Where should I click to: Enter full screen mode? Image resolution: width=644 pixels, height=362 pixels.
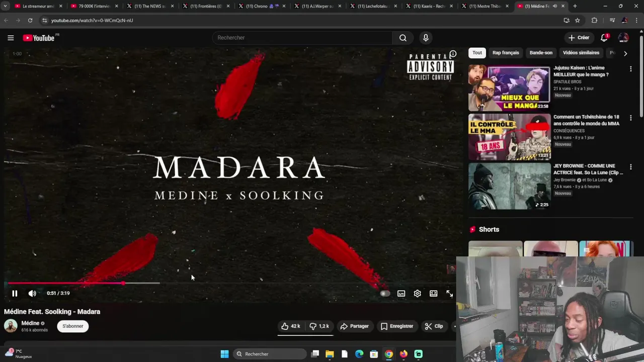[449, 294]
